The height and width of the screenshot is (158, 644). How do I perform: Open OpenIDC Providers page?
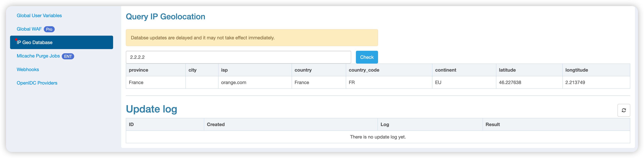point(37,83)
